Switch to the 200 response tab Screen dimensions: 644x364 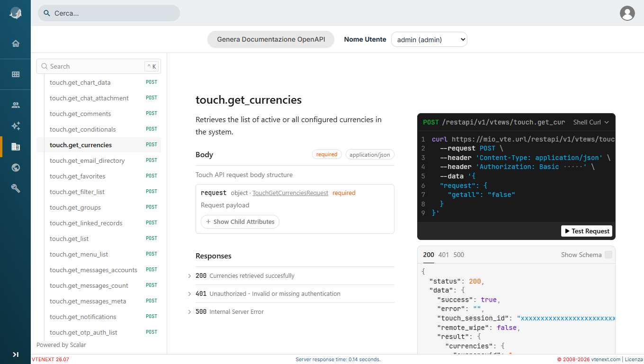[429, 255]
